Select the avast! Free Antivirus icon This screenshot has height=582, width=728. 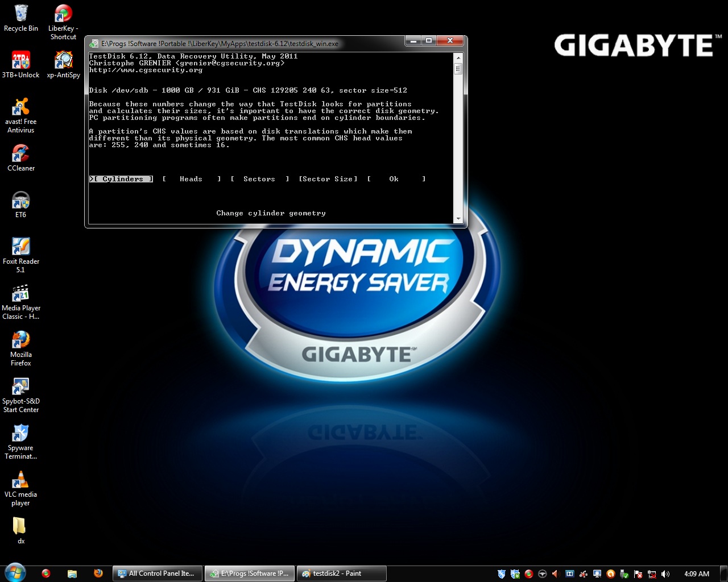[21, 115]
